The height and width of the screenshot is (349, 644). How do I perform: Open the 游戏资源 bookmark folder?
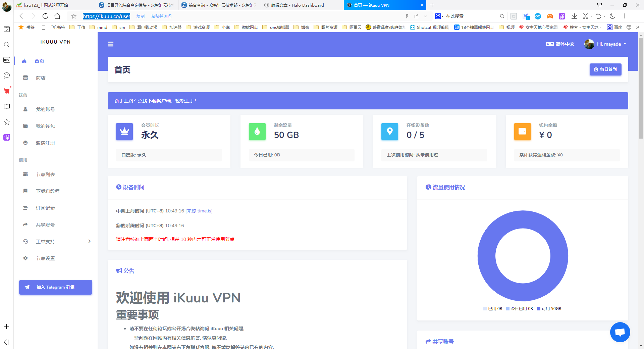pyautogui.click(x=198, y=27)
